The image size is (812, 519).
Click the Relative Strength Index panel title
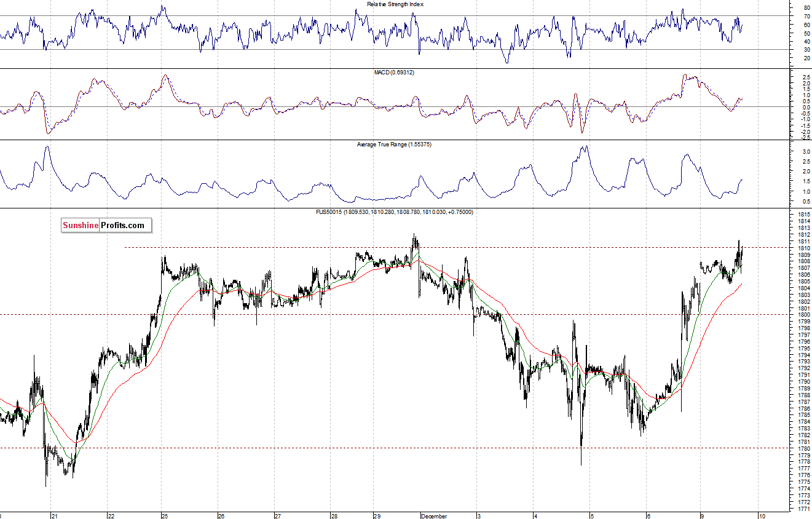395,4
